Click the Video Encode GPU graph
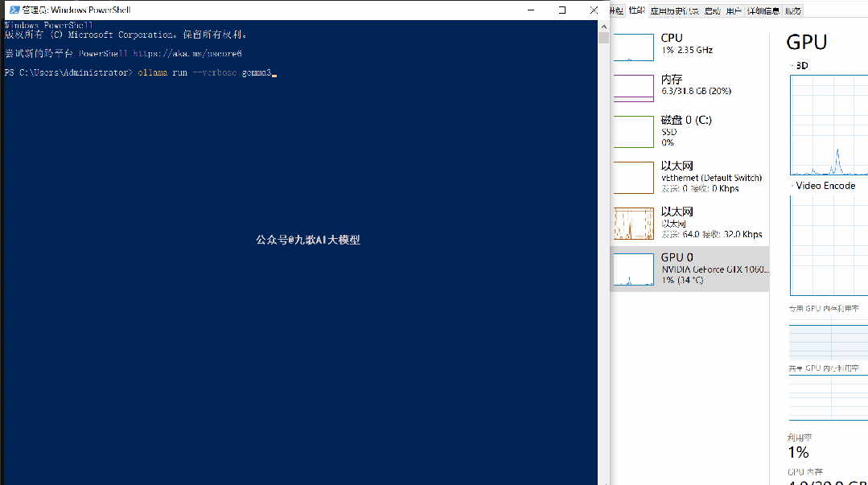Viewport: 868px width, 485px height. tap(829, 245)
